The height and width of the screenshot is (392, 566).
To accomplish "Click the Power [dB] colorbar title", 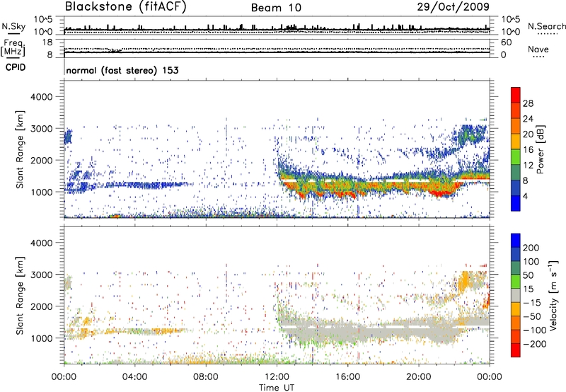I will tap(541, 149).
